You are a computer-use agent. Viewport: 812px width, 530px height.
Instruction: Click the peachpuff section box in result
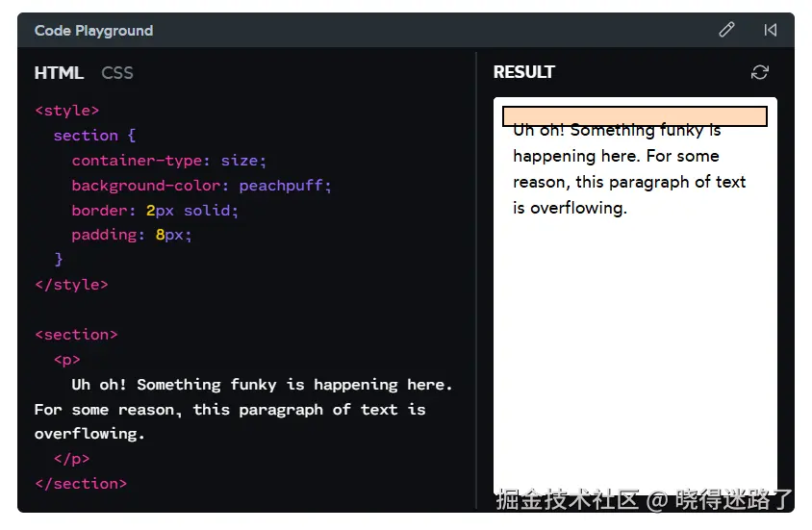point(634,116)
